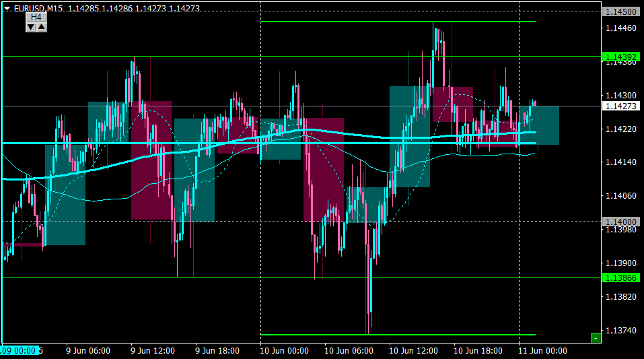Click the 9 Jun 12:00 time label
This screenshot has width=644, height=359.
pos(153,351)
